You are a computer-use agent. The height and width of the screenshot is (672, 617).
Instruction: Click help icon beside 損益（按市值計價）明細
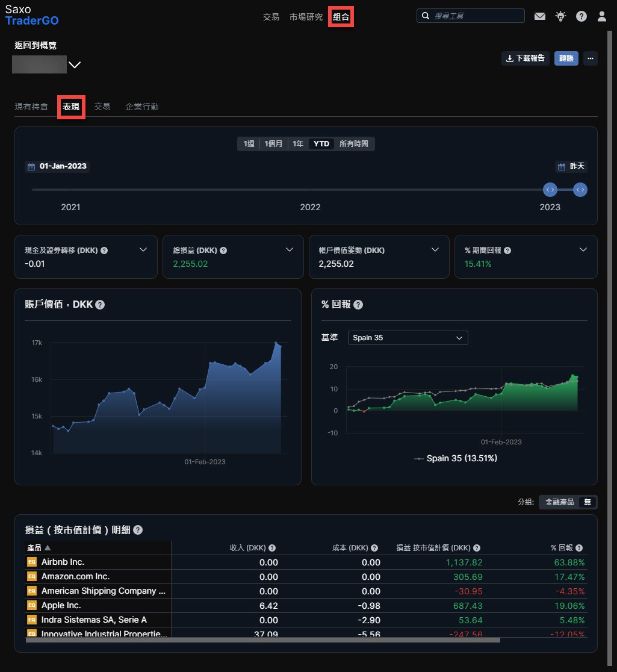pyautogui.click(x=138, y=530)
